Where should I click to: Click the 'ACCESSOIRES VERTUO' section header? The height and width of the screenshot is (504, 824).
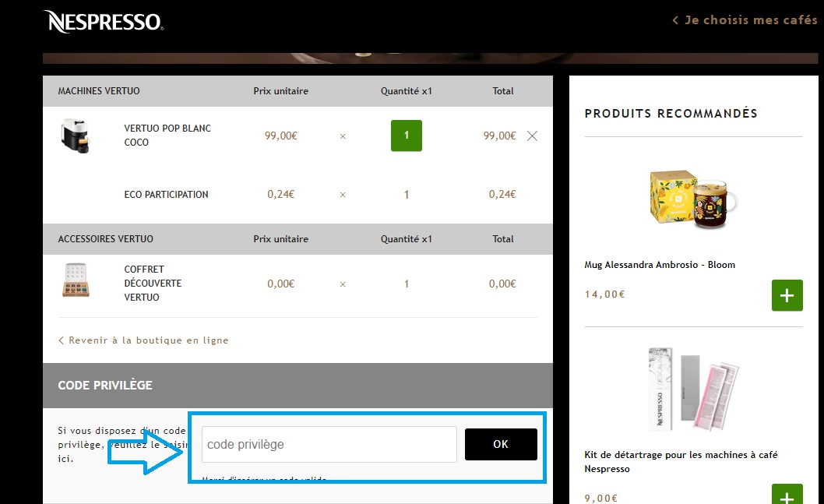106,239
